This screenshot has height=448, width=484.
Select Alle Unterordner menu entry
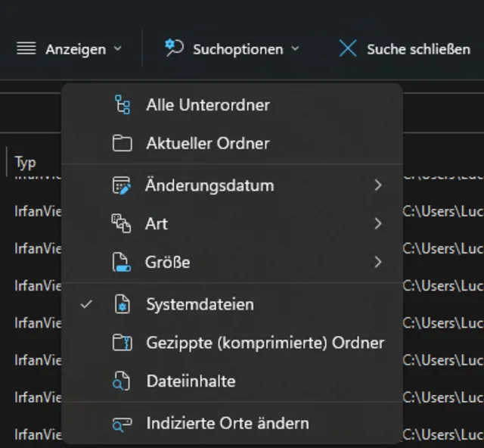207,104
